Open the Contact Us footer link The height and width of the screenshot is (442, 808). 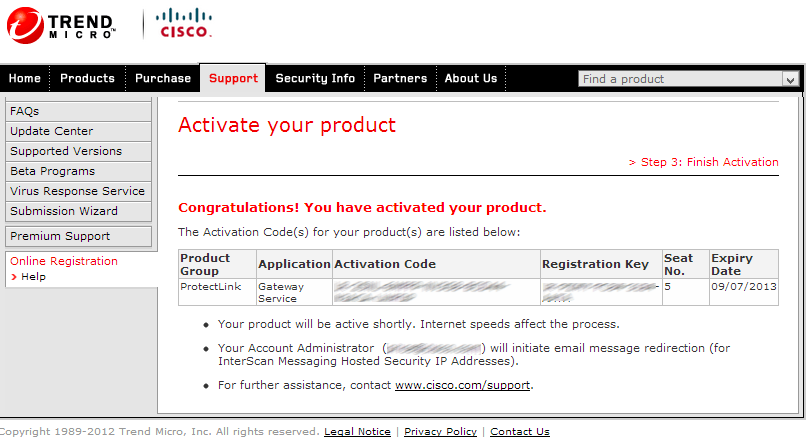pos(520,432)
